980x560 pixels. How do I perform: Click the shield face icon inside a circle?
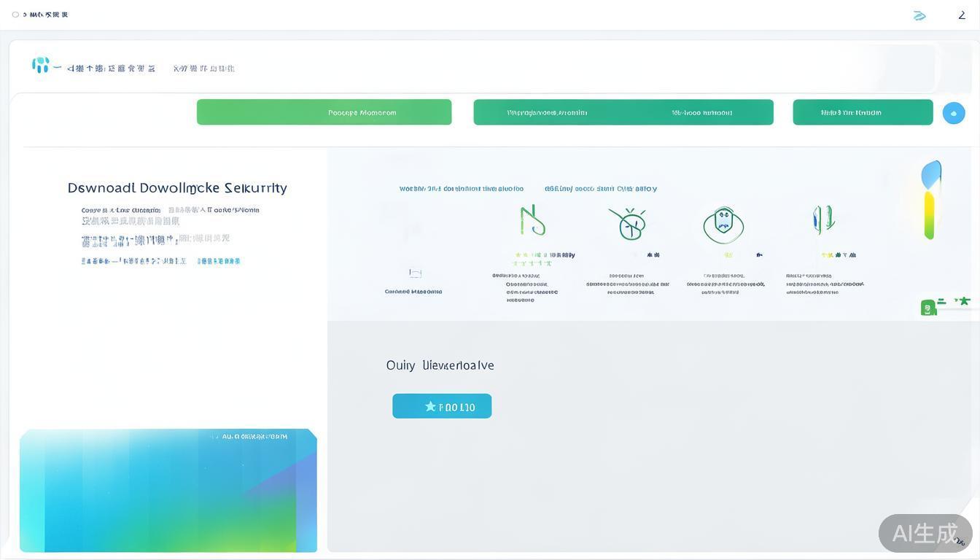tap(723, 225)
